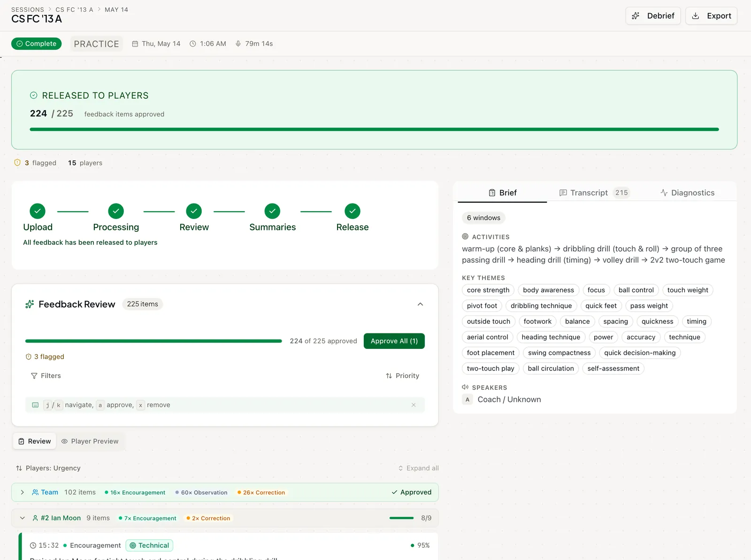The height and width of the screenshot is (560, 751).
Task: Click the Export download icon
Action: (x=696, y=16)
